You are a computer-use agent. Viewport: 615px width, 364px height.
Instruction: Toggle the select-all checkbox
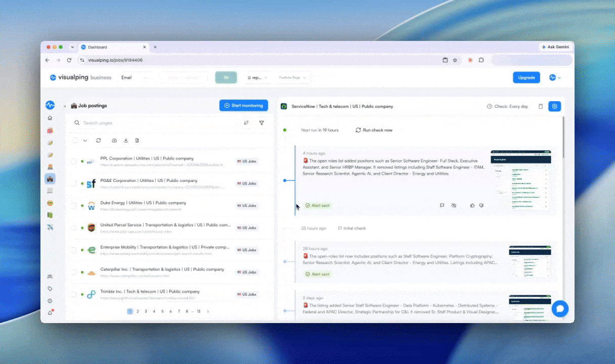tap(75, 141)
